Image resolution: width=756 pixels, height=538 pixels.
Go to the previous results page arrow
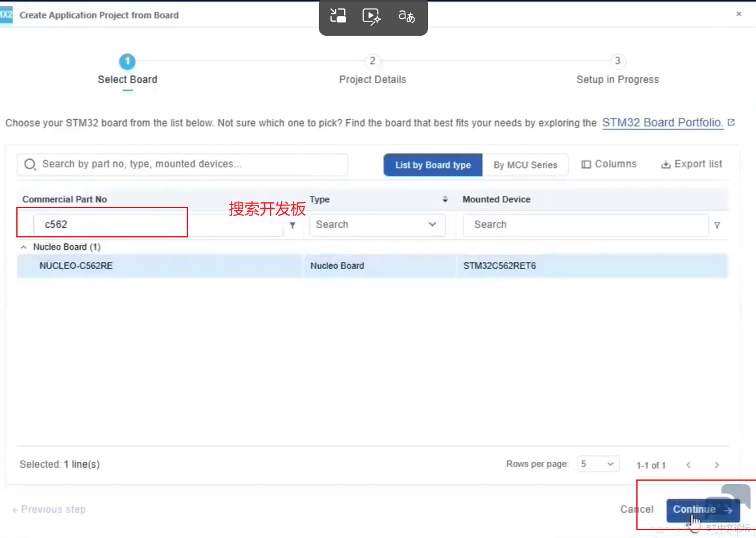(x=688, y=464)
